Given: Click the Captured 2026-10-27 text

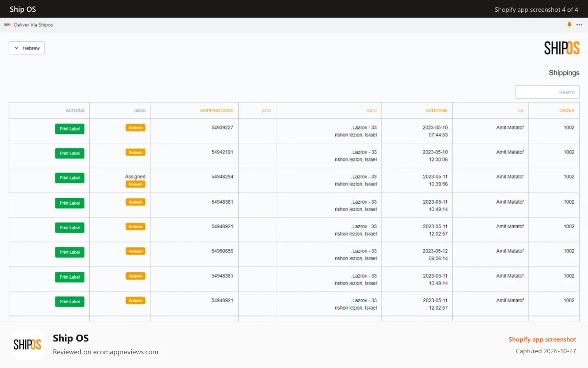Looking at the screenshot, I should [546, 351].
